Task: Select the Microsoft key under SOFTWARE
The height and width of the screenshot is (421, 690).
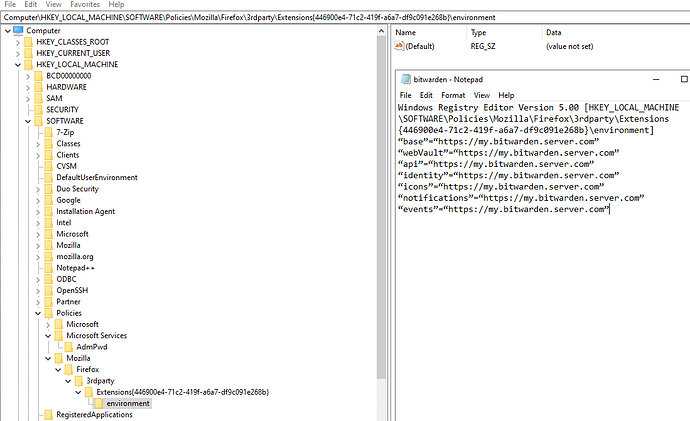Action: pyautogui.click(x=72, y=234)
